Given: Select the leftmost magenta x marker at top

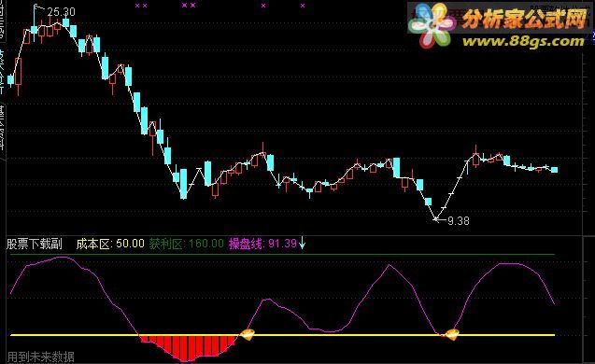Looking at the screenshot, I should tap(137, 6).
